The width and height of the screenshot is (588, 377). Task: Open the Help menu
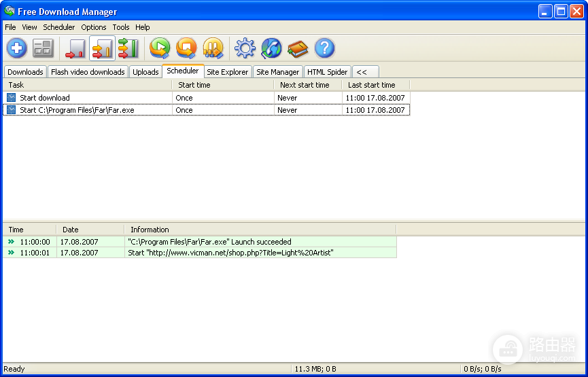point(143,27)
